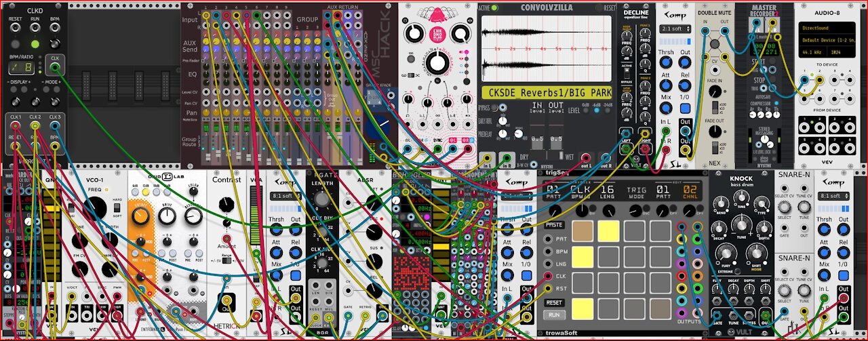The height and width of the screenshot is (341, 868).
Task: Open the CKSDE_Reverbs1/BIG PARK impulse file display
Action: [x=547, y=92]
